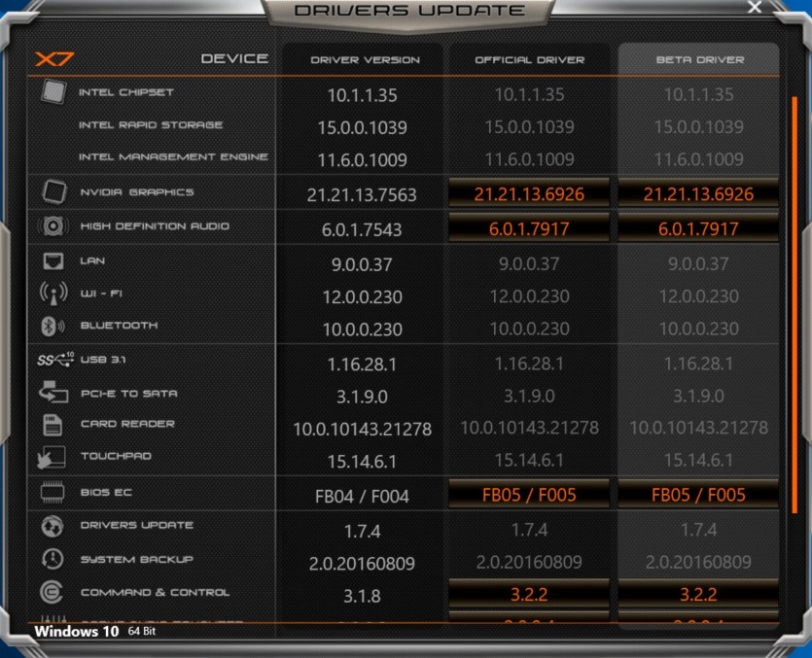Click the System Backup clock icon
Screen dimensions: 812x658
[53, 559]
